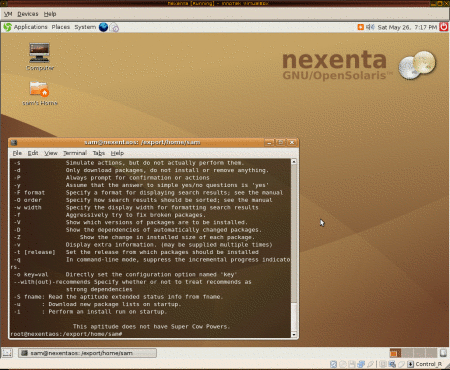
Task: Open the terminal File menu
Action: [x=17, y=153]
